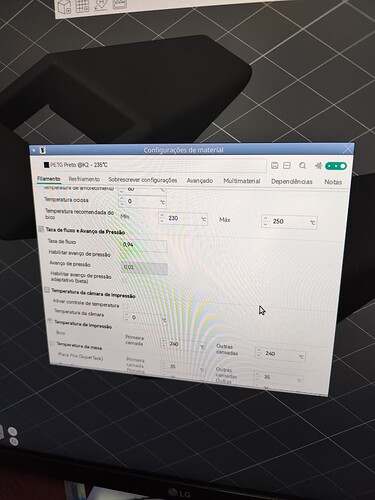Click the delete preset icon beside save
Viewport: 375px width, 500px height.
click(x=287, y=166)
